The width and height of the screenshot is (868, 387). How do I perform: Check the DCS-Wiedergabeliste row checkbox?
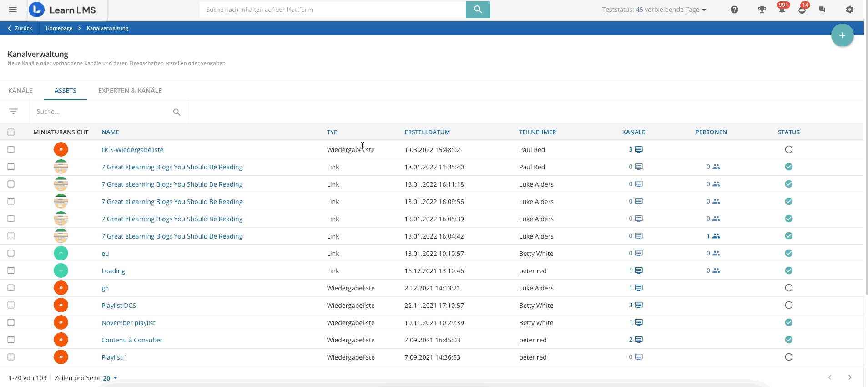coord(11,149)
